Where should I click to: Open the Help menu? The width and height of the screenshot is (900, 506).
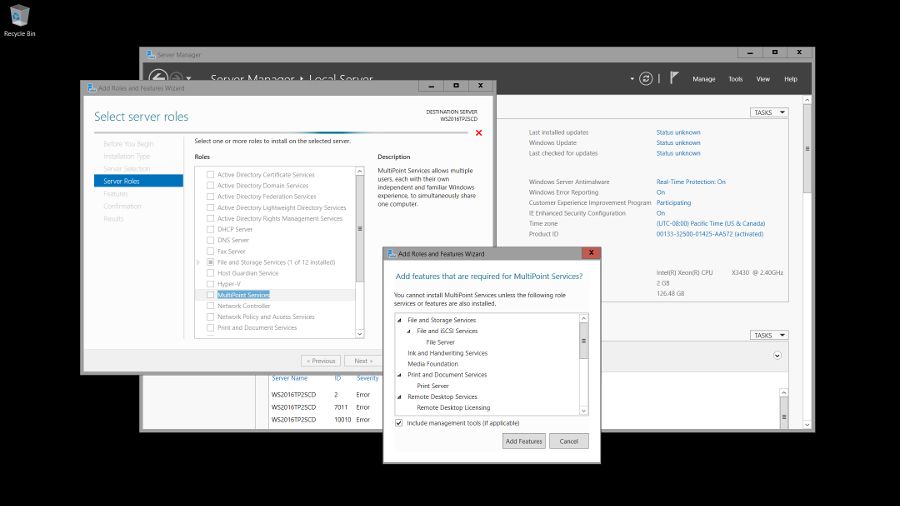(x=790, y=79)
